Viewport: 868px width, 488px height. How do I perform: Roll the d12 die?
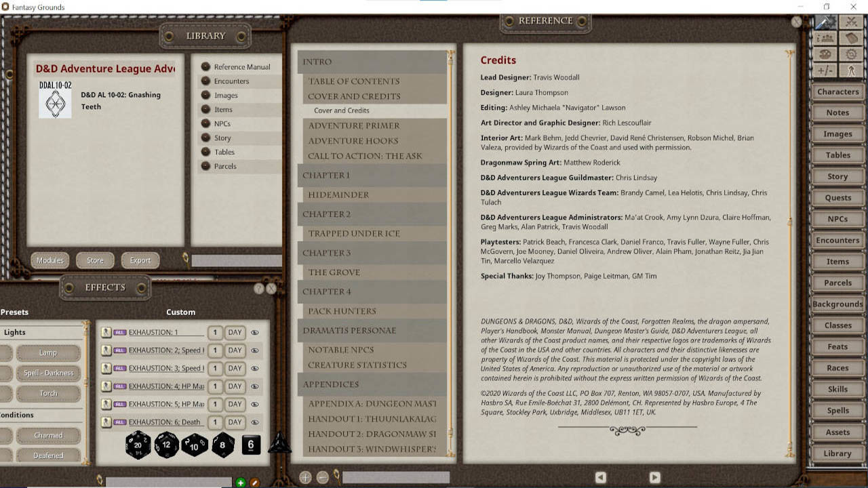[x=167, y=445]
